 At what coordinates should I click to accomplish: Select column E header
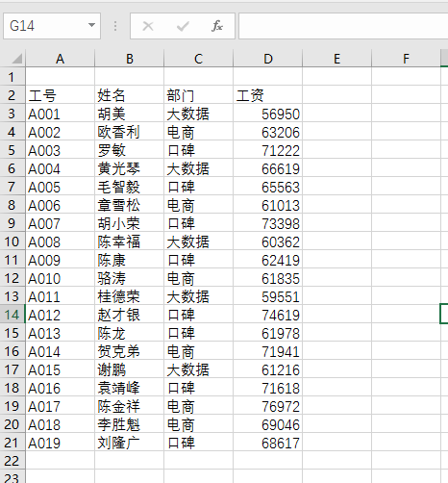(x=337, y=59)
